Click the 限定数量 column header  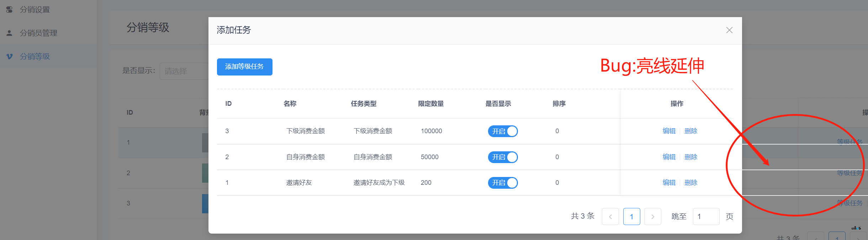(x=431, y=104)
